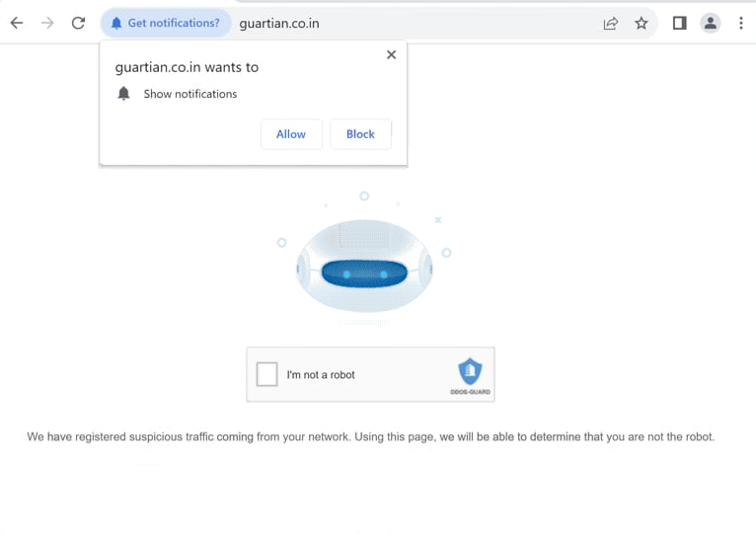The height and width of the screenshot is (554, 756).
Task: Click the DDOS-GUARD shield logo
Action: [x=470, y=371]
